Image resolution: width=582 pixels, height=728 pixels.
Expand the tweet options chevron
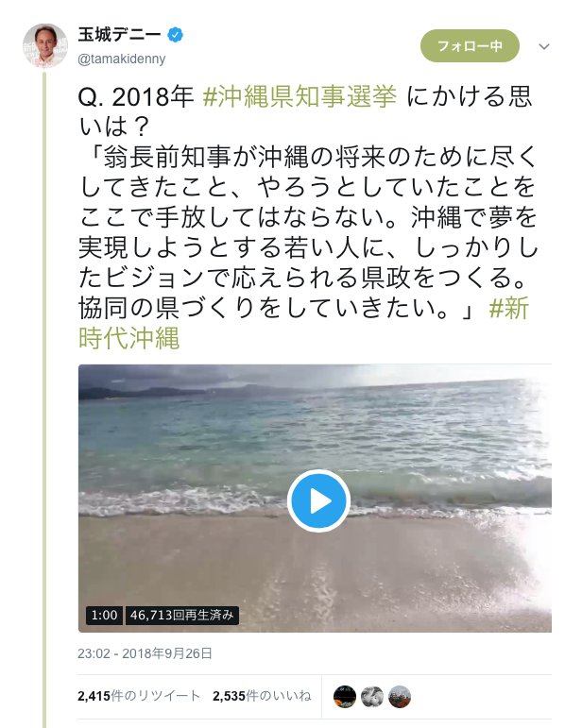tap(544, 46)
